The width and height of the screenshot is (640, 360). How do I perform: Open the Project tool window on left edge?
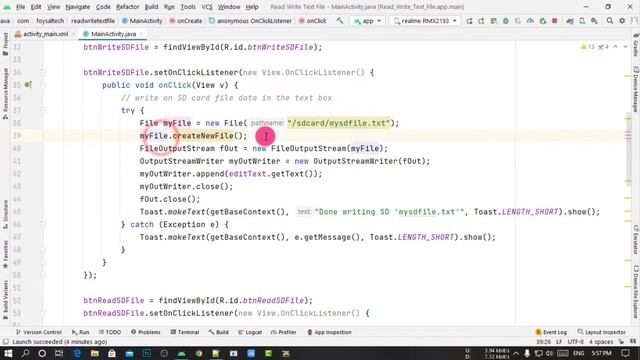5,44
